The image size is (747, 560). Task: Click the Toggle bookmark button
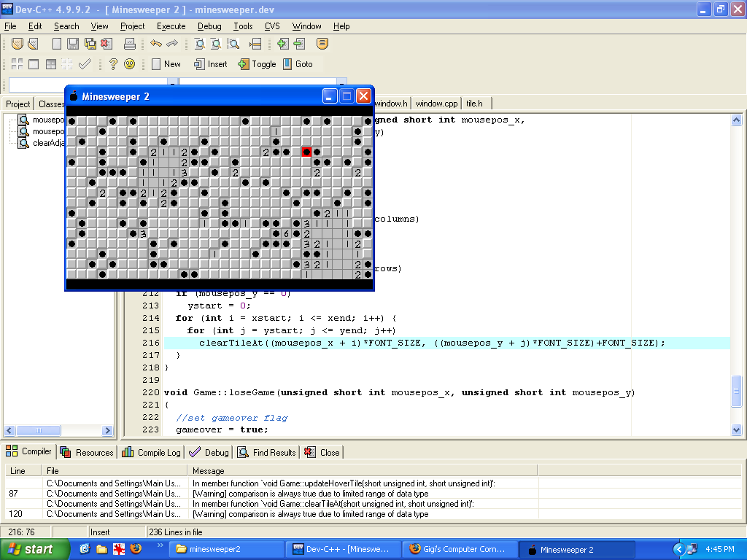[257, 64]
